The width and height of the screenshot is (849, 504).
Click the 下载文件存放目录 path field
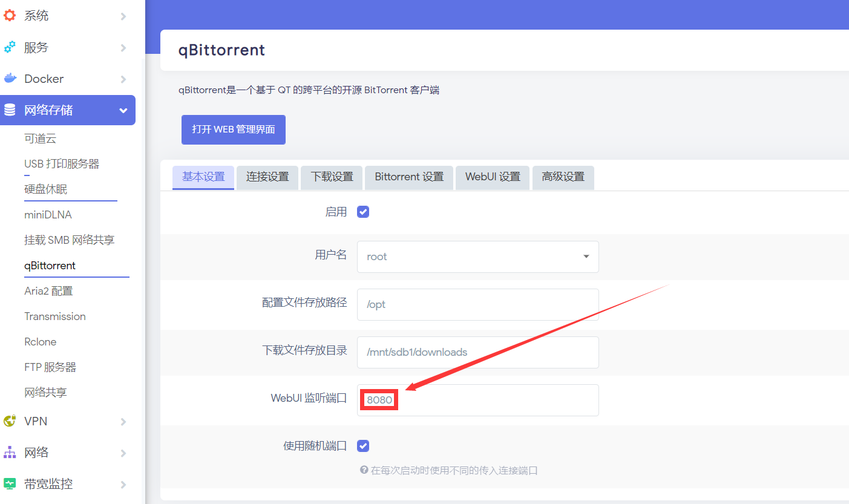(477, 352)
